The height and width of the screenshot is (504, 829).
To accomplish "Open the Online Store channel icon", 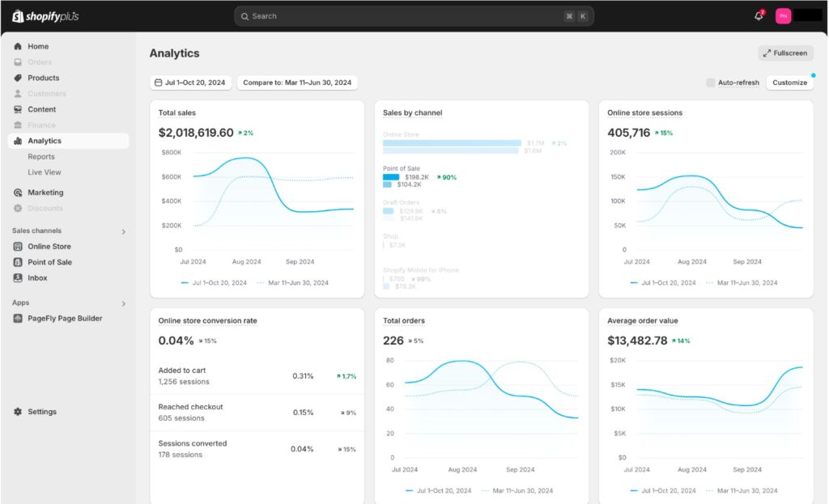I will click(18, 247).
